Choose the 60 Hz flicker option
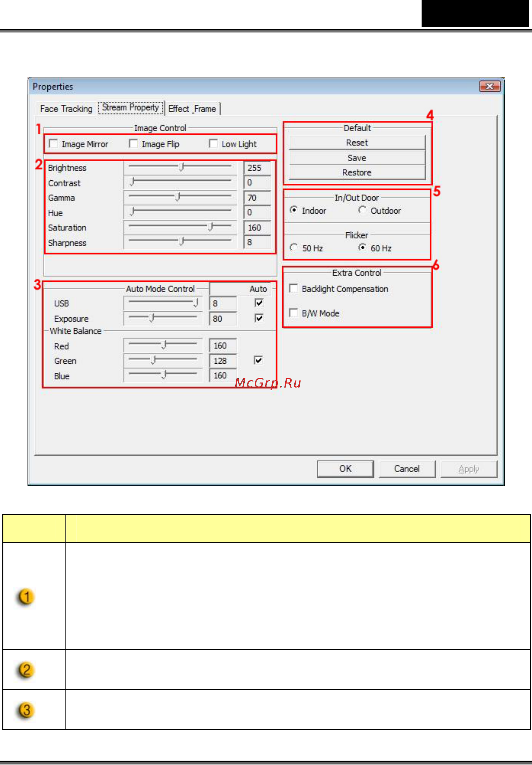 tap(362, 248)
